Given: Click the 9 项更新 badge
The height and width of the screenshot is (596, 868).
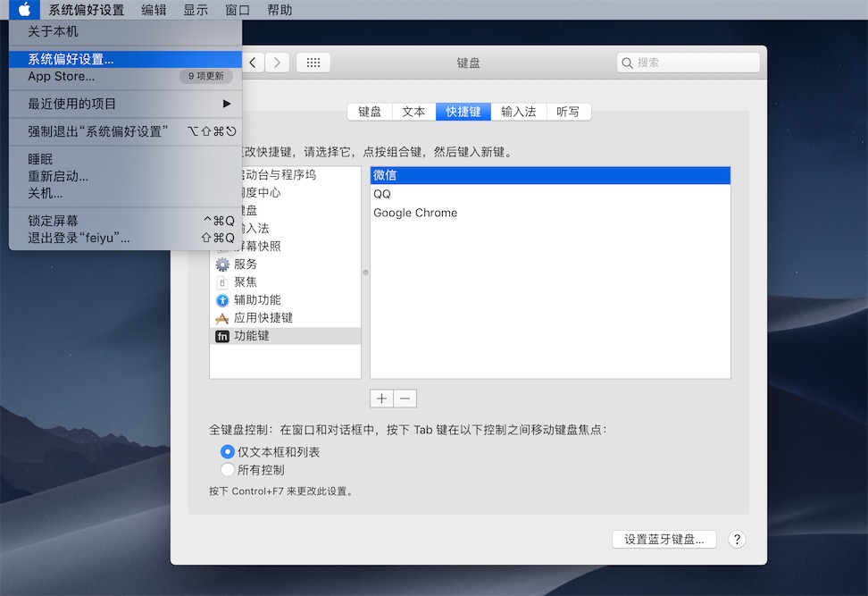Looking at the screenshot, I should click(x=206, y=76).
